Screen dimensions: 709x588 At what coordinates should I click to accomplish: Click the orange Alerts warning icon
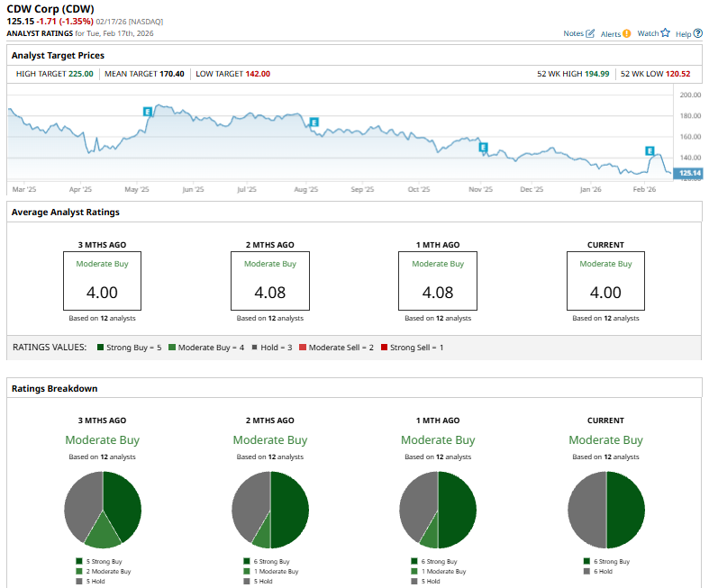(627, 33)
